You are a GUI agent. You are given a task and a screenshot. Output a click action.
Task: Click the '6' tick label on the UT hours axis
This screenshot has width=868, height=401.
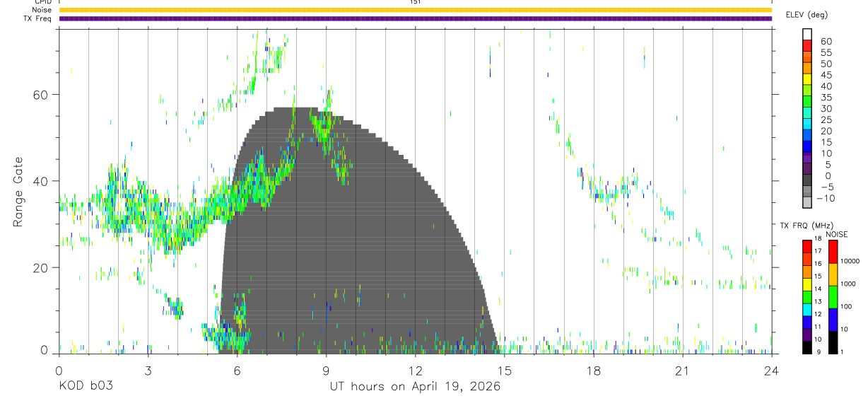coord(237,370)
